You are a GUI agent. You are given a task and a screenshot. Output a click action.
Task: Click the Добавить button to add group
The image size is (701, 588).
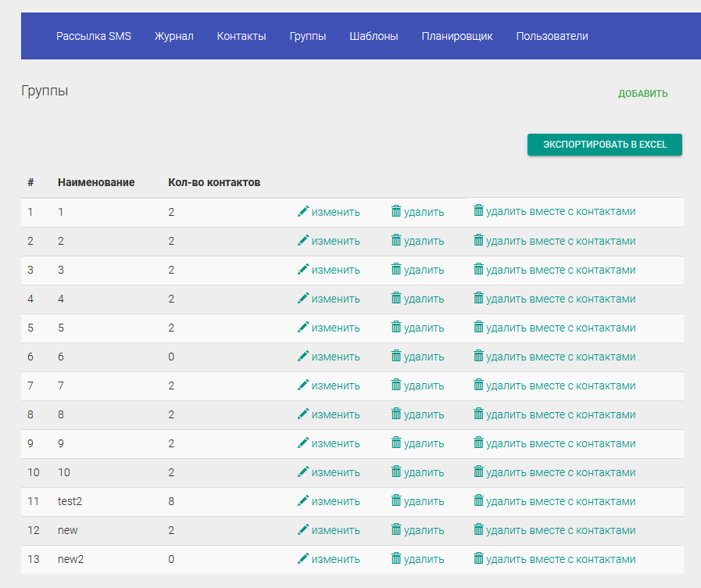click(x=642, y=94)
